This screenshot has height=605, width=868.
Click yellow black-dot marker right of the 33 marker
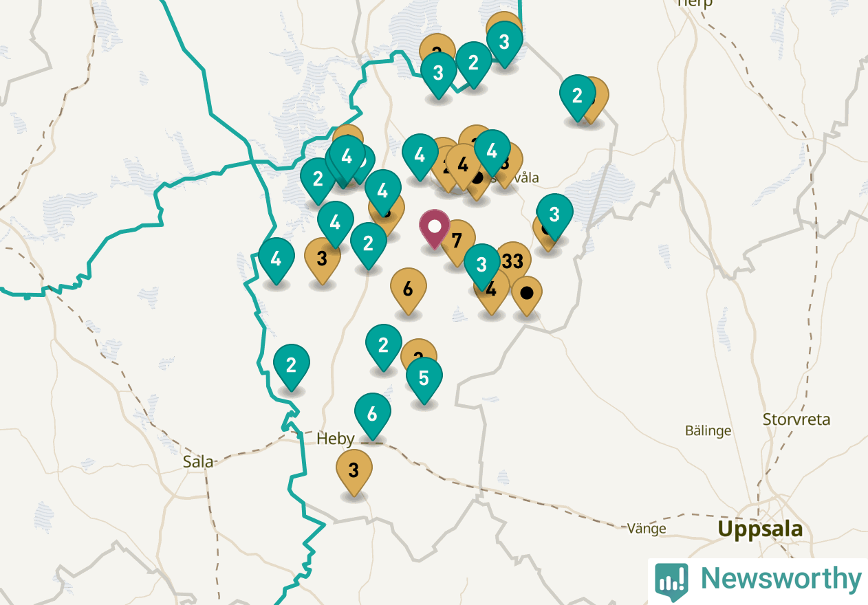pos(527,296)
